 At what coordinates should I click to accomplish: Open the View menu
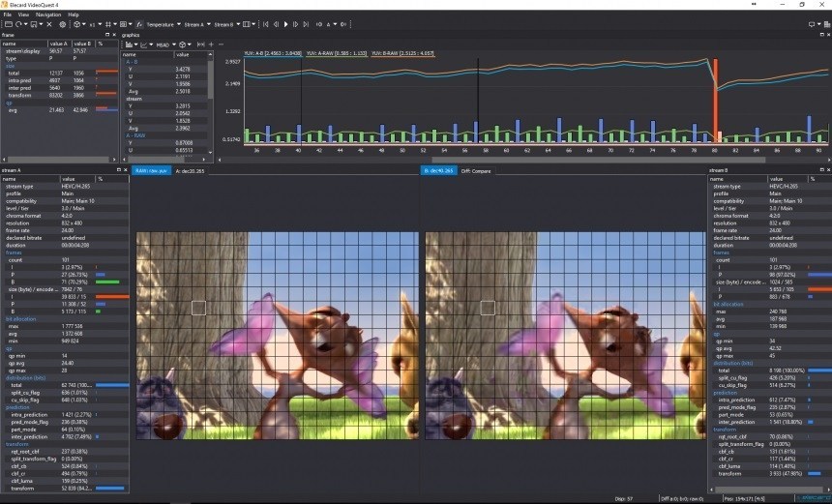(23, 15)
